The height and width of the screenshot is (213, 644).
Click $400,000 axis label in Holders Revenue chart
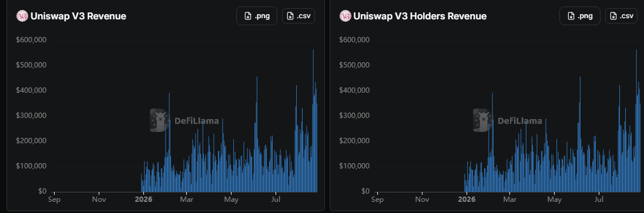[354, 91]
